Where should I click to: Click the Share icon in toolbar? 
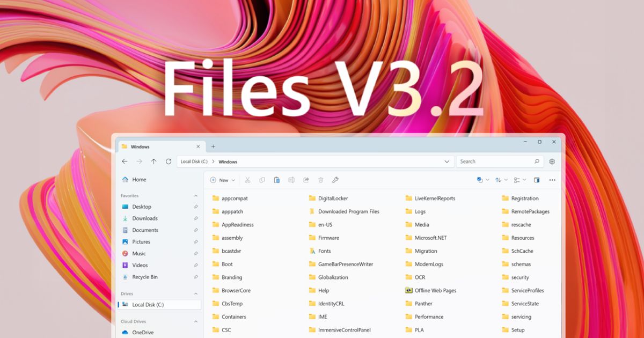(x=306, y=180)
